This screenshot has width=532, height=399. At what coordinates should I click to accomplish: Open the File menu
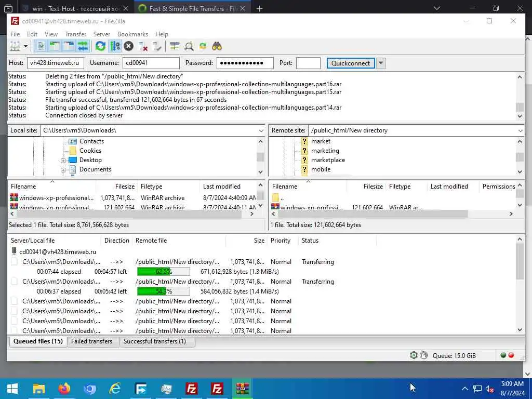tap(15, 34)
